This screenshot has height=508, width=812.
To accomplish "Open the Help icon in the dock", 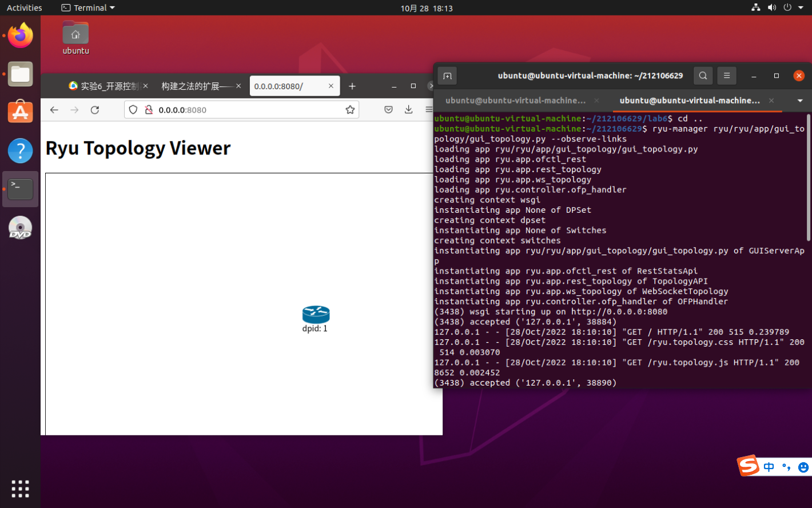I will 21,151.
